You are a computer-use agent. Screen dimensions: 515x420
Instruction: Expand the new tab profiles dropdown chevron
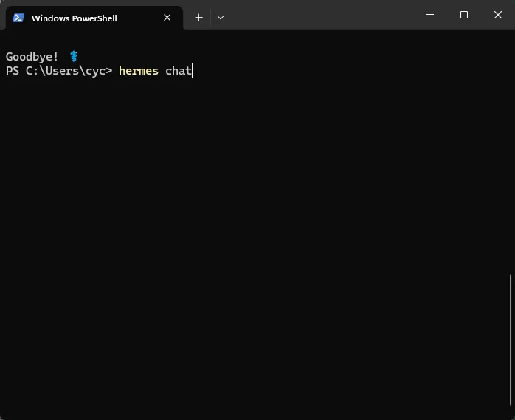tap(221, 18)
